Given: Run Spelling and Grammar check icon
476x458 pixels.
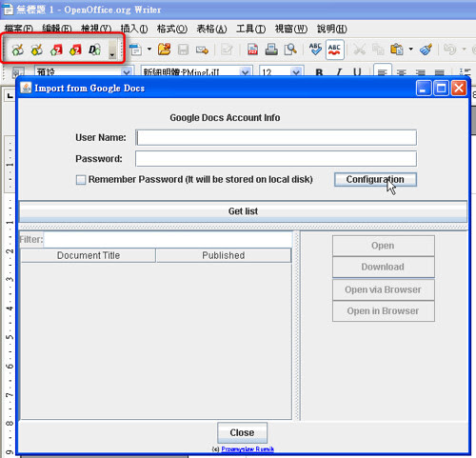Looking at the screenshot, I should click(315, 50).
